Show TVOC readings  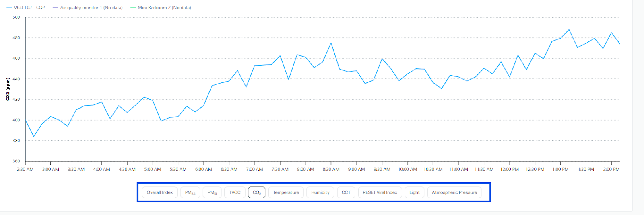click(235, 192)
